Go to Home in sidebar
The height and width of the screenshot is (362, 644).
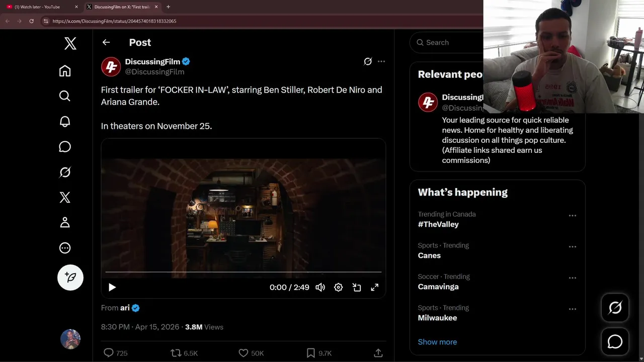(65, 71)
